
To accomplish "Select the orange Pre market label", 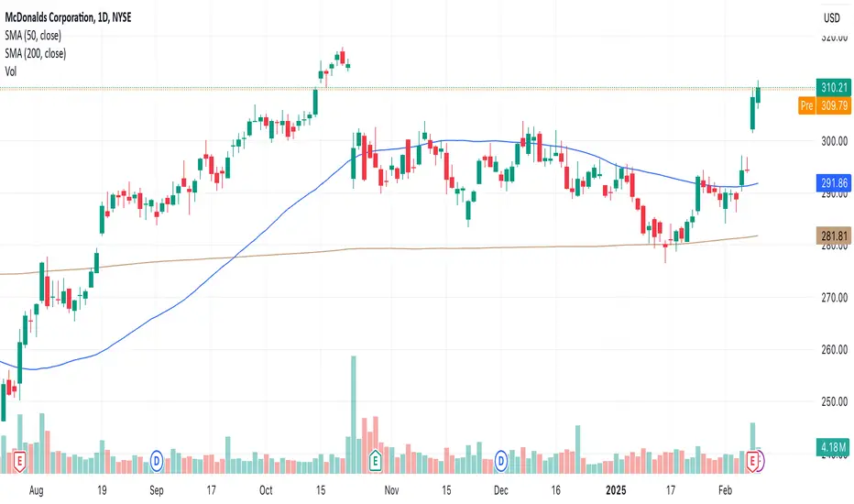I will point(806,105).
